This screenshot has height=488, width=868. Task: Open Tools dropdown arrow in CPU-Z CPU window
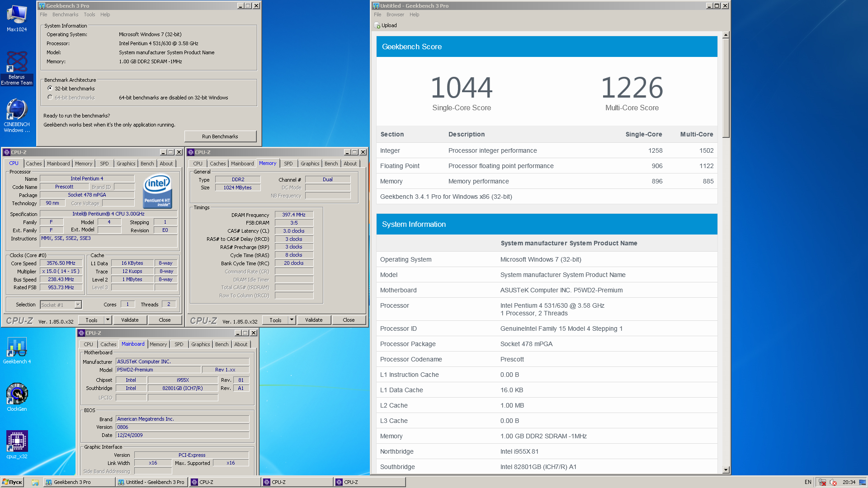click(108, 320)
